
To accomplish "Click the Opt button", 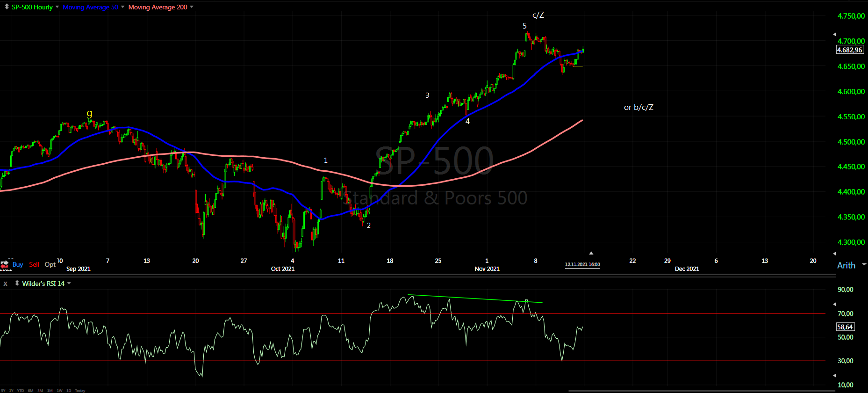I will click(50, 264).
